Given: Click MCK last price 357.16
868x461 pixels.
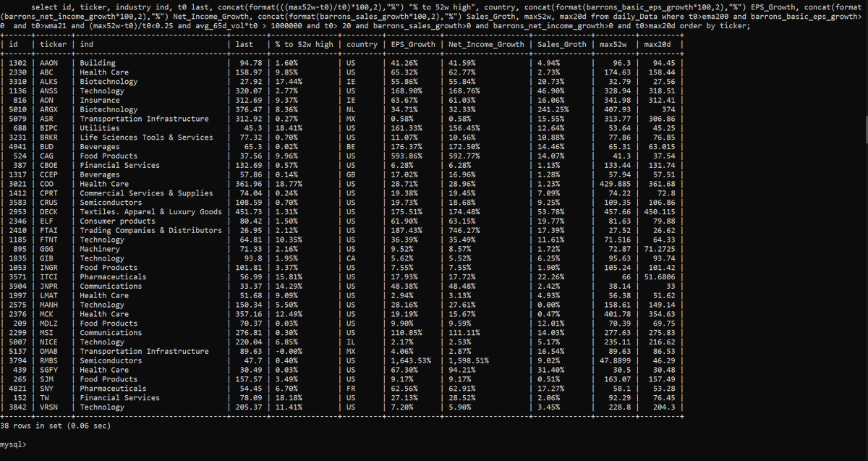Looking at the screenshot, I should coord(248,314).
